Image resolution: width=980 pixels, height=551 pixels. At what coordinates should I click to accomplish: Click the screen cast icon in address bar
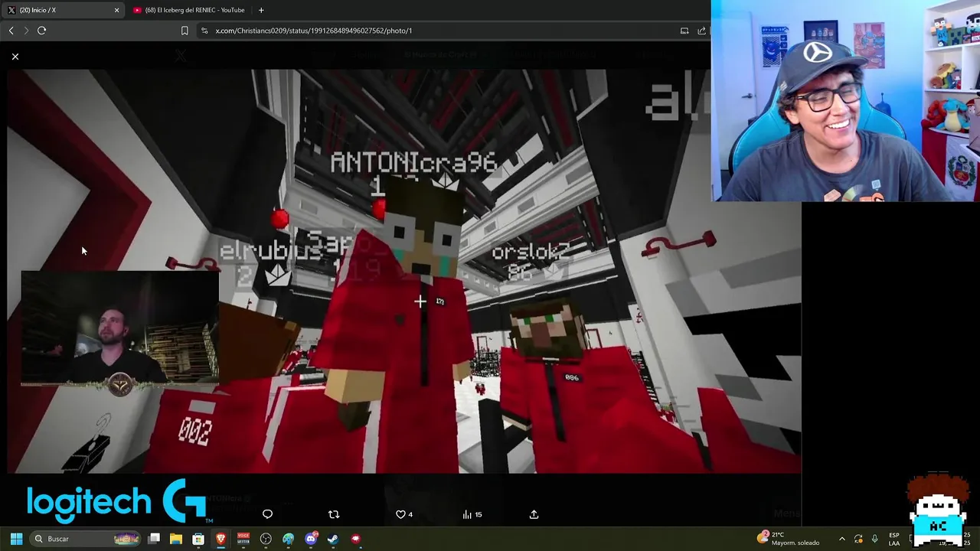pyautogui.click(x=684, y=31)
